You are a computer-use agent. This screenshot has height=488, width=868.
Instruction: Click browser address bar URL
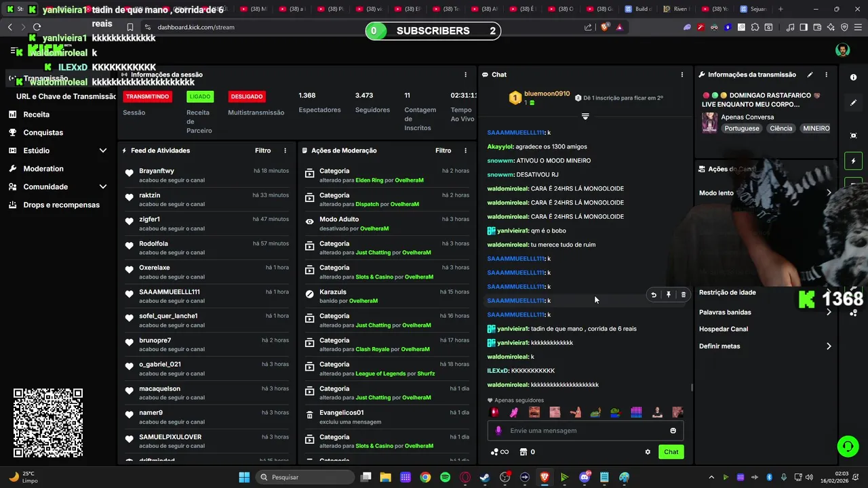click(x=196, y=27)
